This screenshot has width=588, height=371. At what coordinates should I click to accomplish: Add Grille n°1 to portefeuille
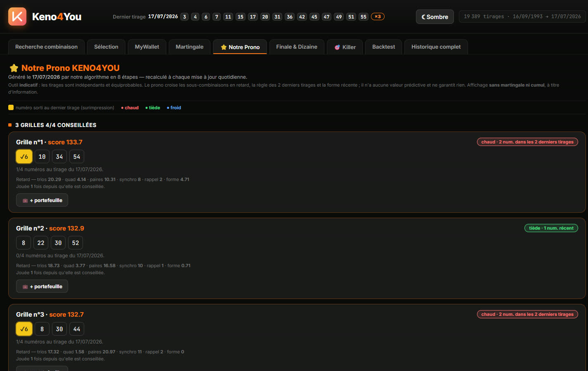point(42,200)
